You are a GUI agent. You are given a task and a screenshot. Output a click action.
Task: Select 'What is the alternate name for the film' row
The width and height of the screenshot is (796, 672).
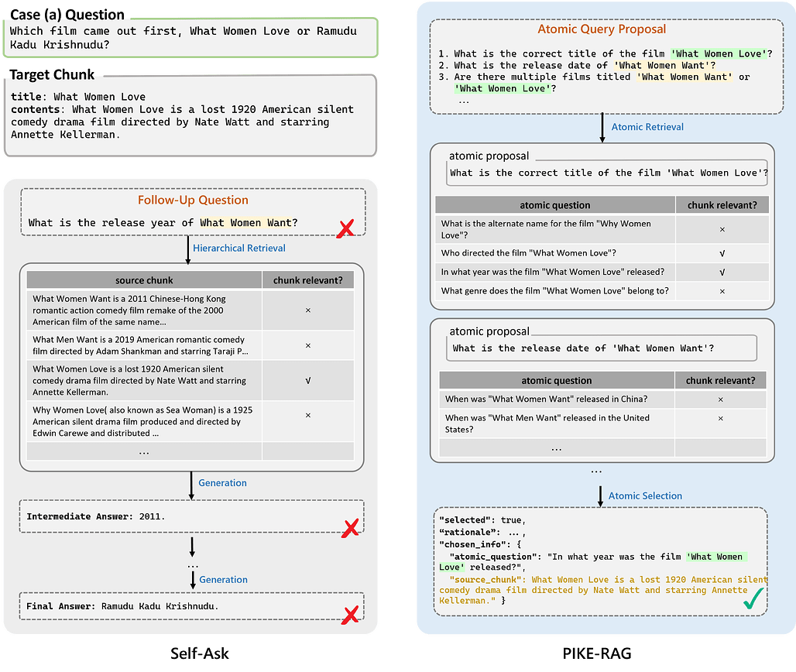pyautogui.click(x=602, y=229)
